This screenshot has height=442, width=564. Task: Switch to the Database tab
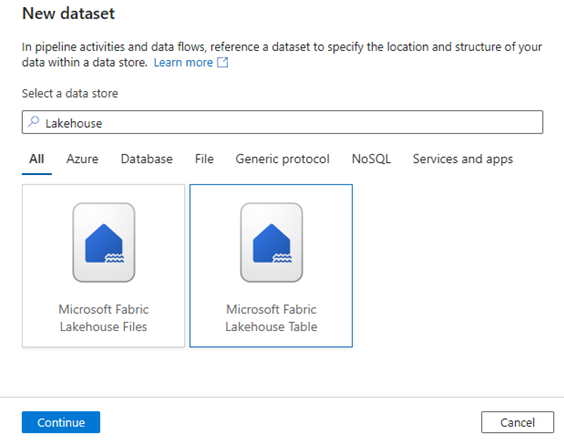pos(147,159)
